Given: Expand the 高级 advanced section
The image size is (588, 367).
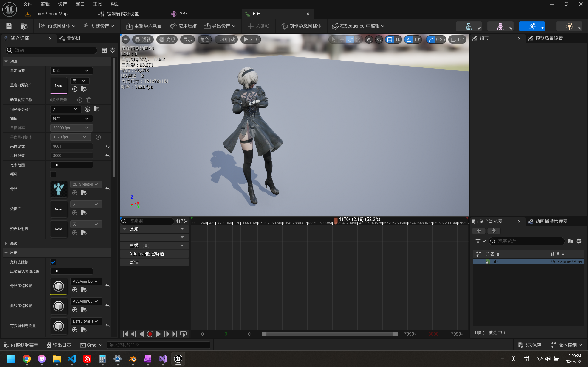Looking at the screenshot, I should [6, 243].
